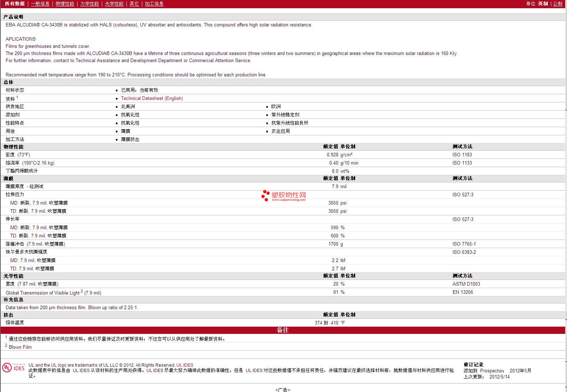
Task: Click the 北美洲 supply region entry
Action: 128,106
